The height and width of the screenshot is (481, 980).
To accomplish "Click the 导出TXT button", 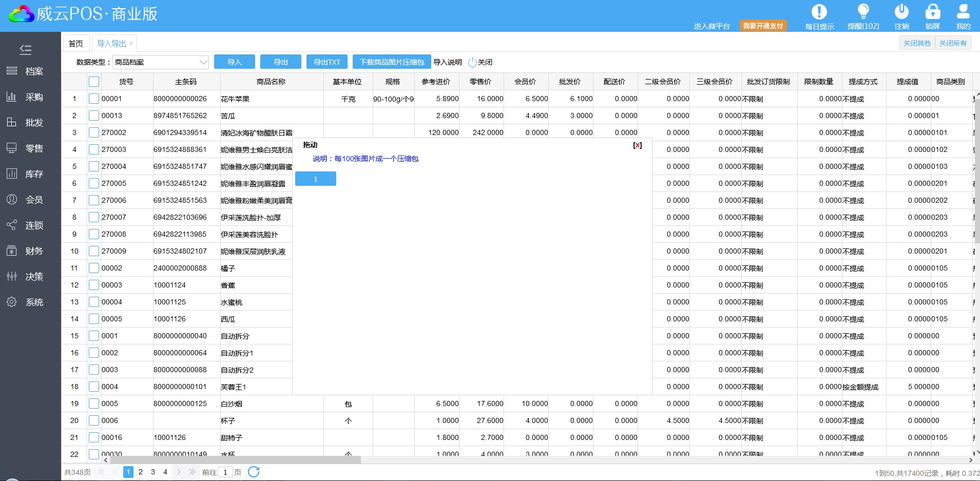I will point(327,62).
